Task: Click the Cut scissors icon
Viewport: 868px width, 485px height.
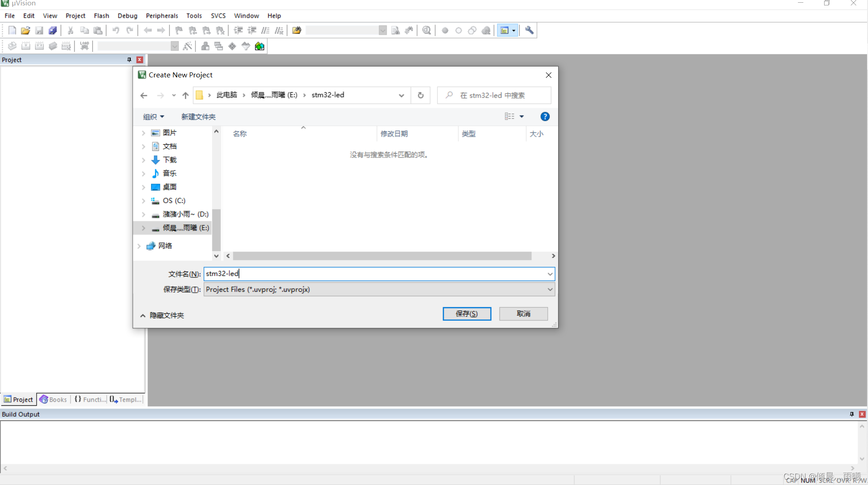Action: (x=71, y=30)
